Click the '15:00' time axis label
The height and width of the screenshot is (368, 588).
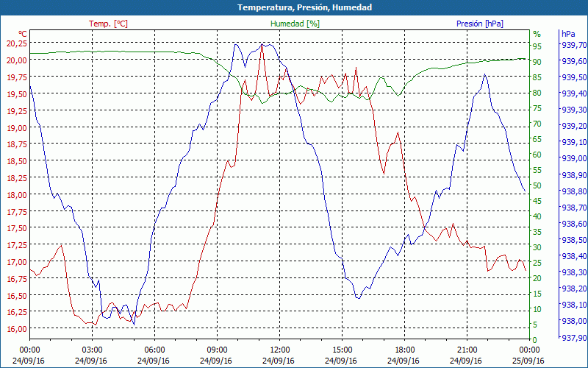click(x=342, y=350)
